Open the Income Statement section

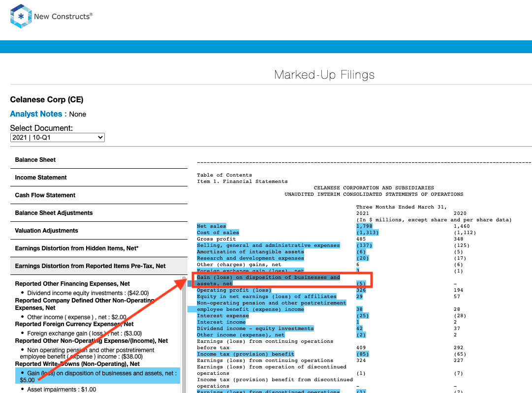(x=99, y=178)
